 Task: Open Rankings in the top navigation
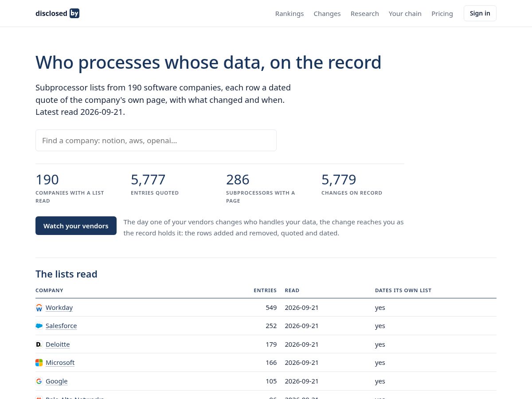tap(289, 13)
